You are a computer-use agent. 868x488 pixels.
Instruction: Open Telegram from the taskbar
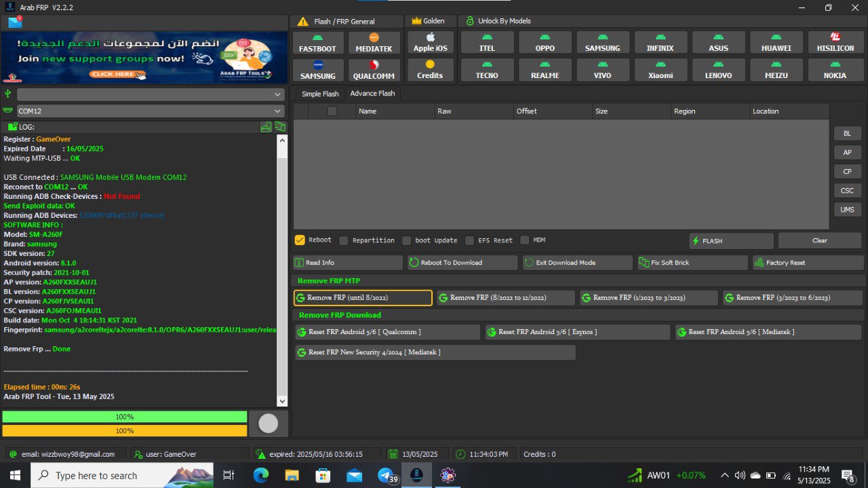click(386, 475)
